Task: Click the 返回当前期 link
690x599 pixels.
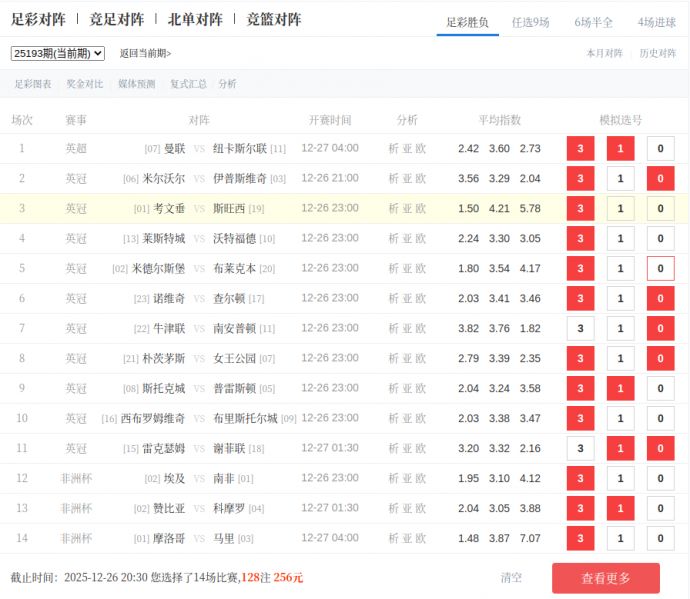Action: (x=145, y=53)
